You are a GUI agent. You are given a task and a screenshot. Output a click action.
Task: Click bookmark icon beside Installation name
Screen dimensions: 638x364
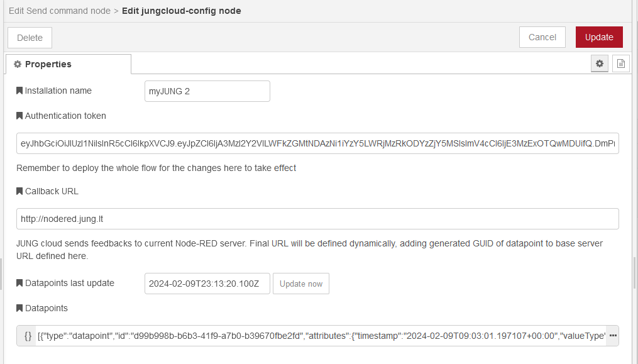pos(19,91)
